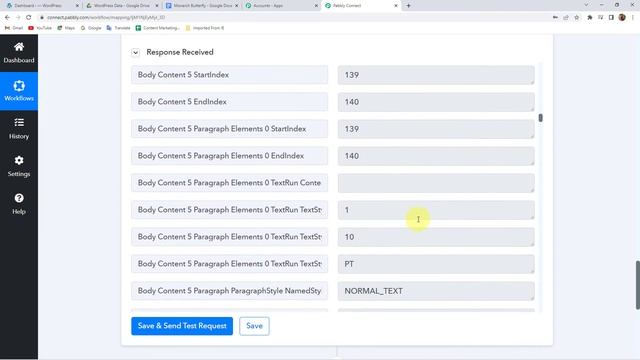Click Save & Send Test Request

182,326
